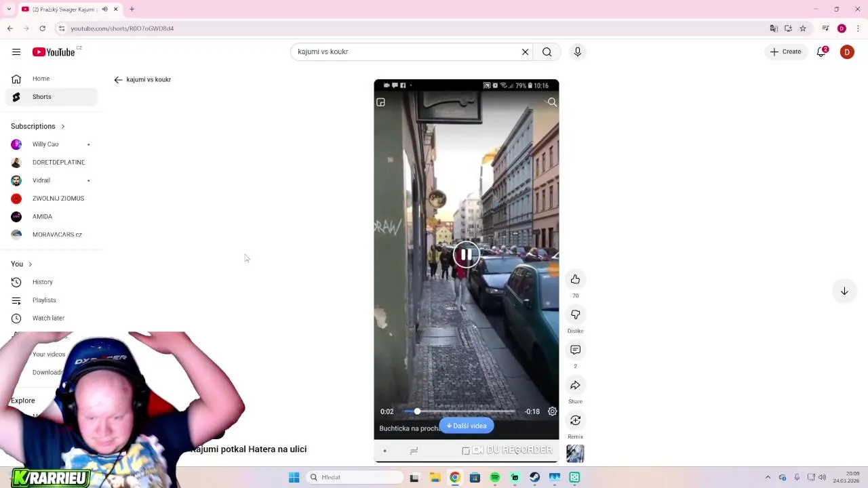
Task: Close the Pražský Swager Kajumi tab
Action: tap(115, 9)
